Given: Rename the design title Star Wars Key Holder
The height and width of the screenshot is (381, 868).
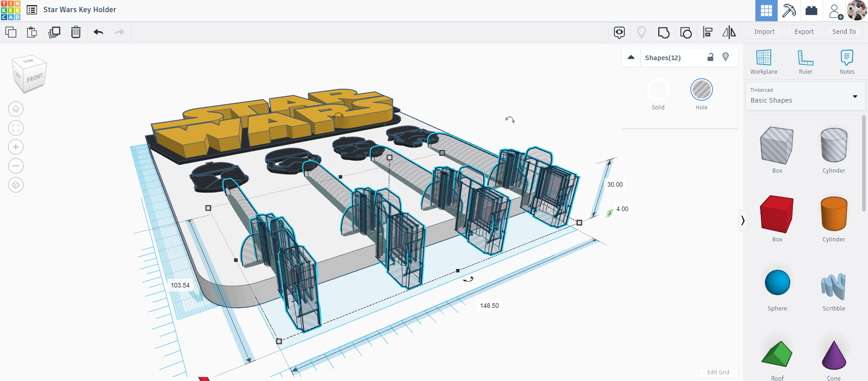Looking at the screenshot, I should coord(80,9).
